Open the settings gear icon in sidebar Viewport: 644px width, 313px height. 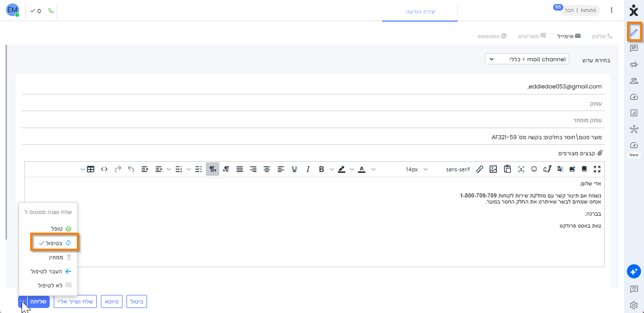pos(634,305)
